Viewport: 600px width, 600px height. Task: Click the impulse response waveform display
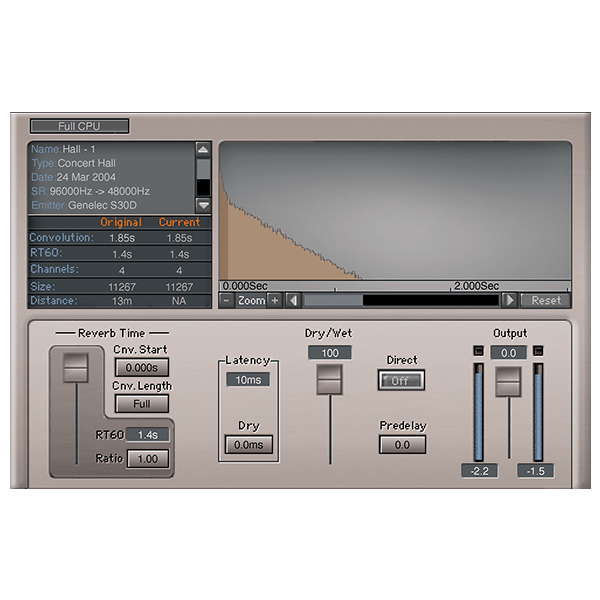395,211
